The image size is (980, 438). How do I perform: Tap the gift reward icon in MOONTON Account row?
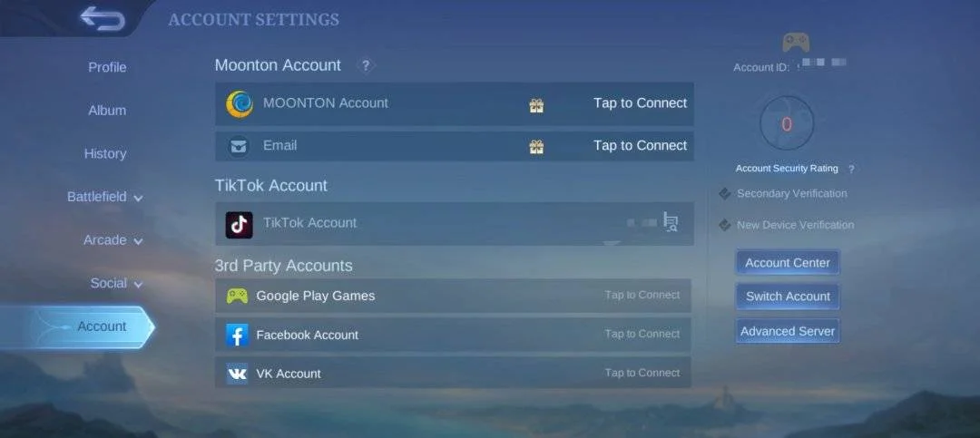[536, 105]
